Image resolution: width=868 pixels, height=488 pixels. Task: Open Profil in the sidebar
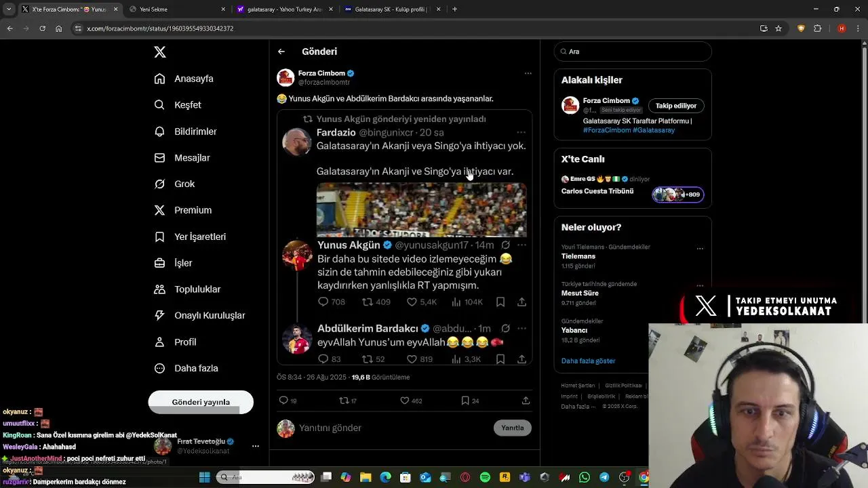175,342
